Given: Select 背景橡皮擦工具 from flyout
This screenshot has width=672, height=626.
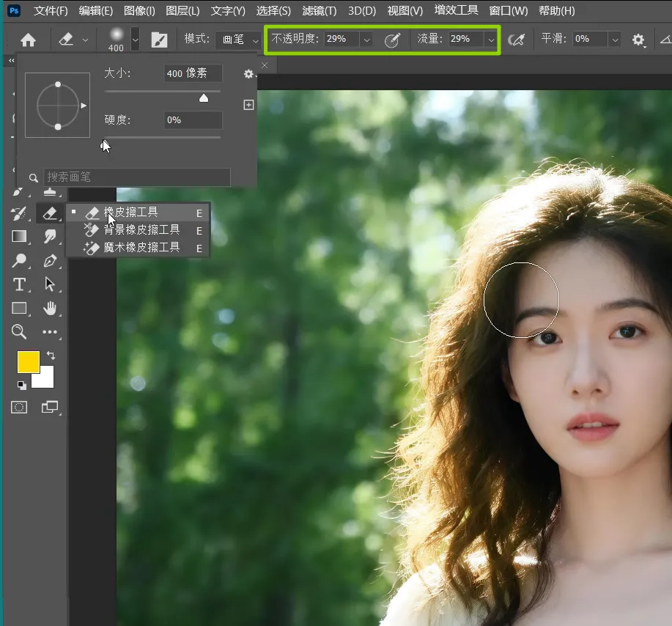Looking at the screenshot, I should pos(141,230).
